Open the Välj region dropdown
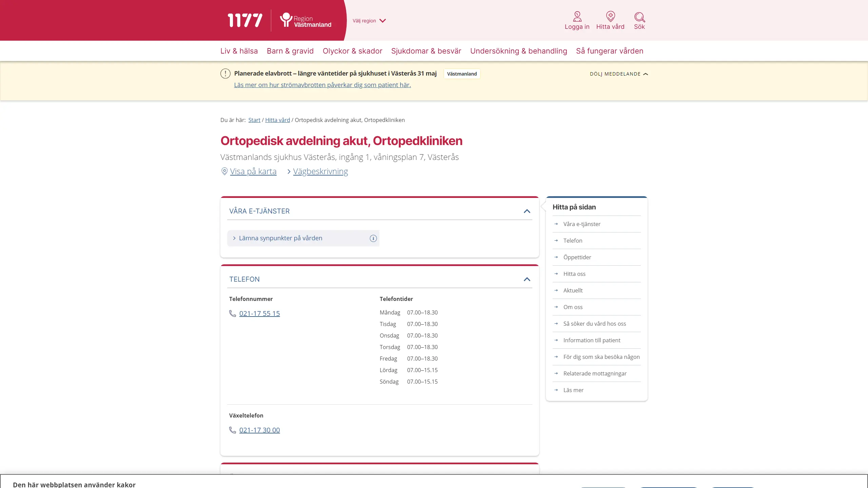Screen dimensions: 868x488 369,21
